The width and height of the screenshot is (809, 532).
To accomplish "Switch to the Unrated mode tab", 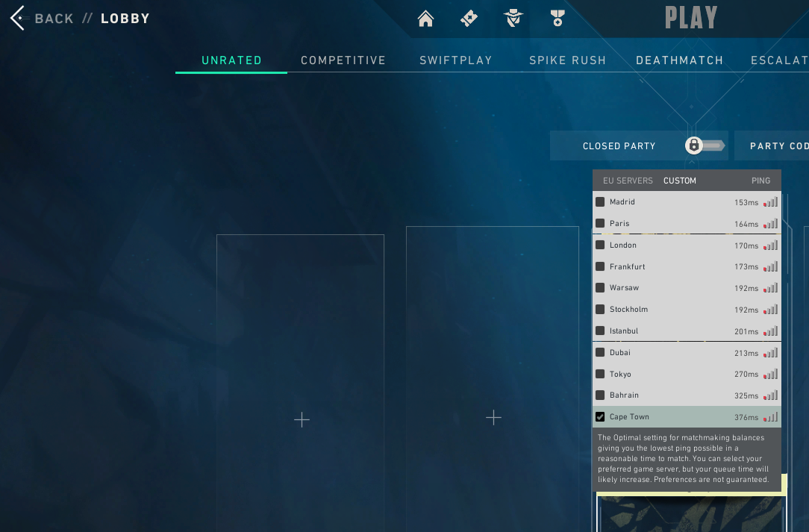I will point(231,60).
